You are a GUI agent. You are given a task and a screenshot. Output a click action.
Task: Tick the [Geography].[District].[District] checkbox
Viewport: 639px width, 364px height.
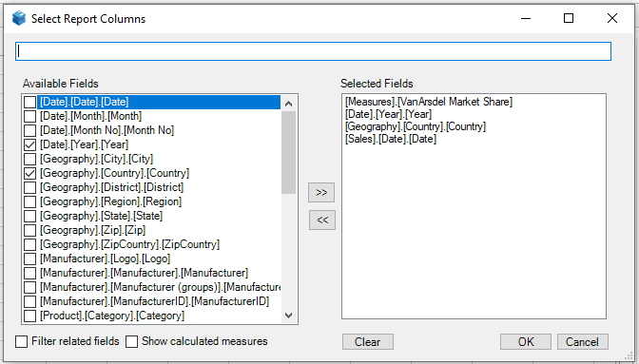29,187
